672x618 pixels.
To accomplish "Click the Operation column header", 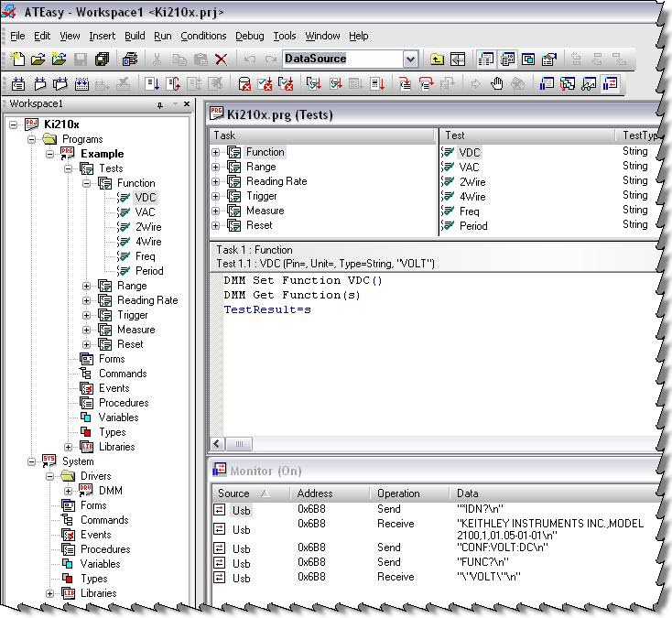I will tap(409, 493).
